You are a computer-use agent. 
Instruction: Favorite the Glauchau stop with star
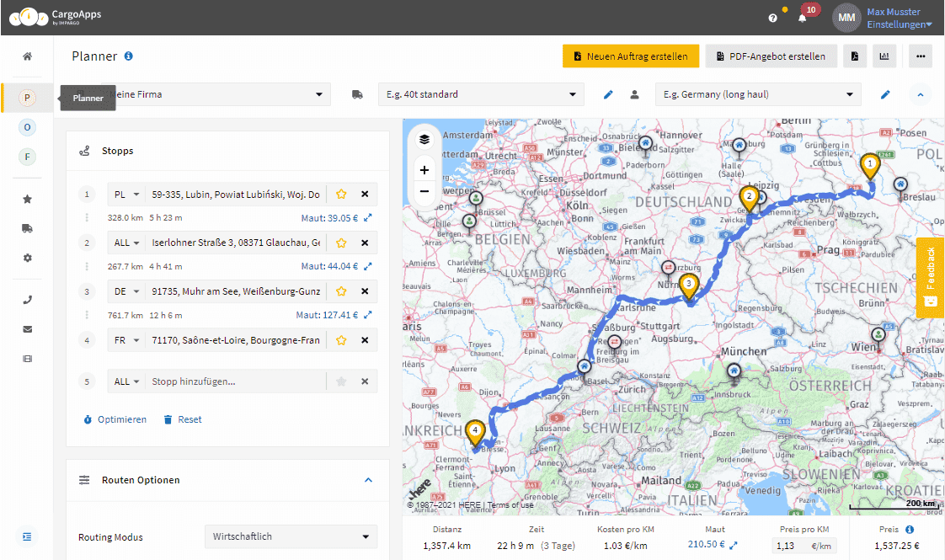[x=341, y=243]
